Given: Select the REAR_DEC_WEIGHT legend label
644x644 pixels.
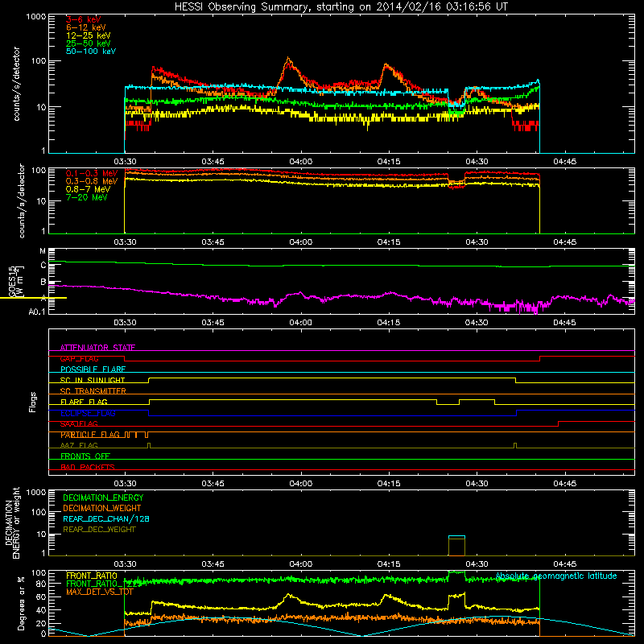Looking at the screenshot, I should pyautogui.click(x=99, y=530).
